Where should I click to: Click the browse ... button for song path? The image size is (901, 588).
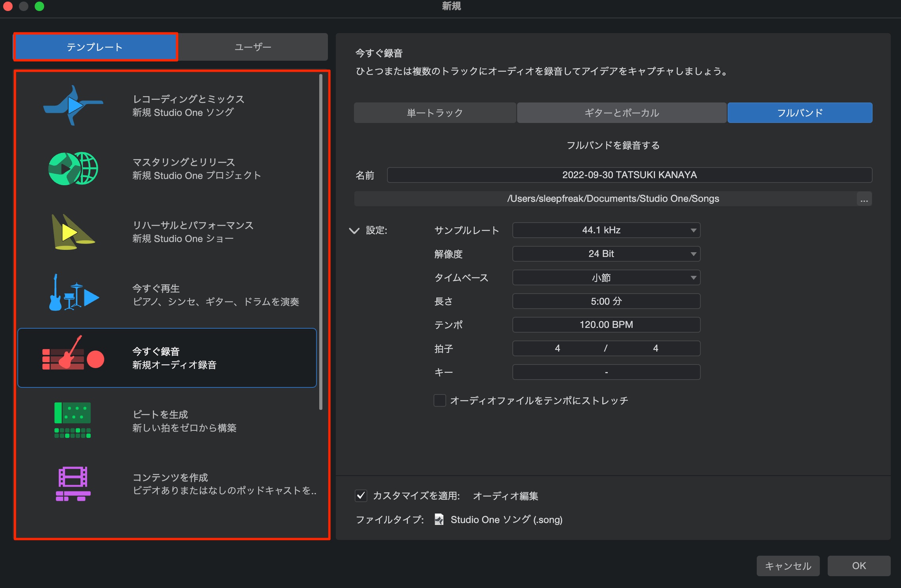pyautogui.click(x=864, y=199)
